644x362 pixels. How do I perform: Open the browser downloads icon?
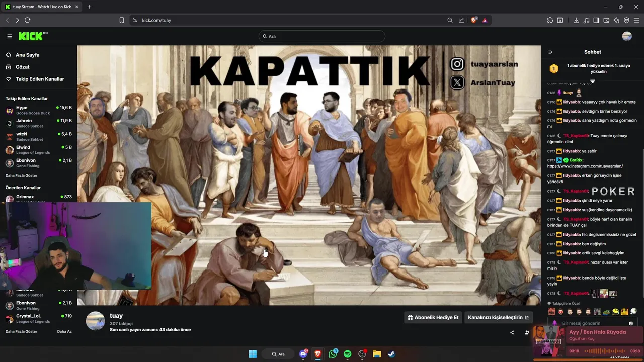pos(576,20)
